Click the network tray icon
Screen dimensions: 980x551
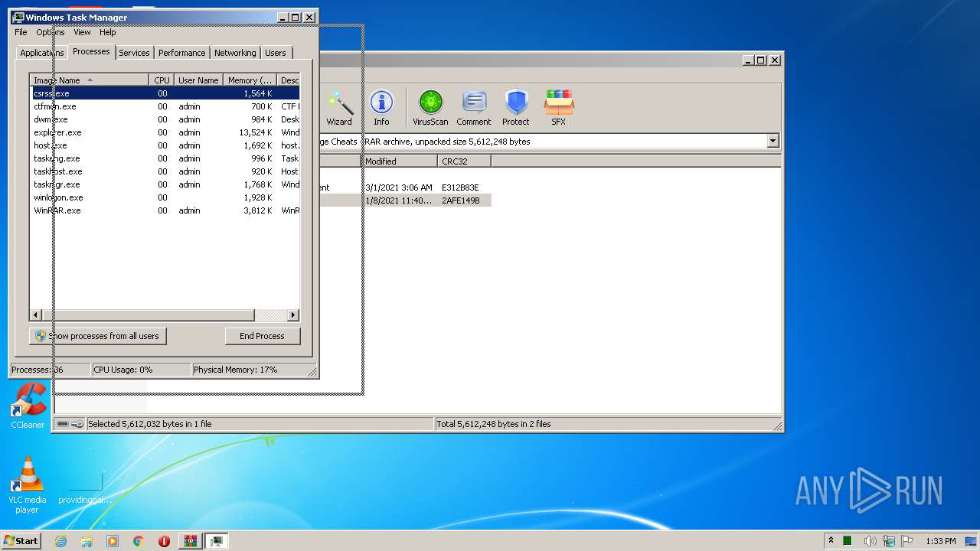tap(890, 541)
